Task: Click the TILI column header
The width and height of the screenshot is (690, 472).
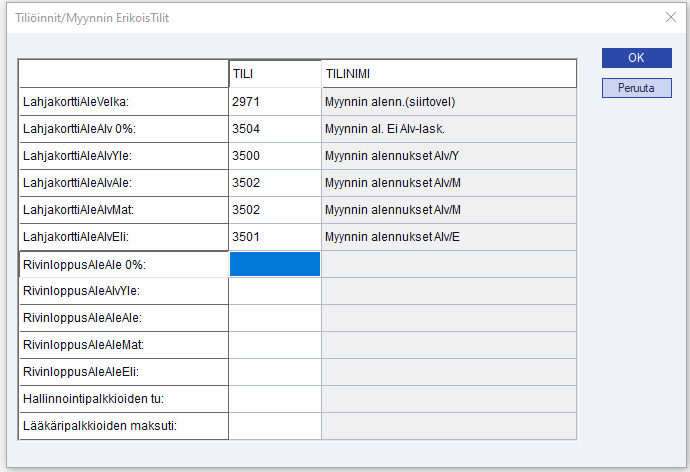Action: pyautogui.click(x=275, y=74)
